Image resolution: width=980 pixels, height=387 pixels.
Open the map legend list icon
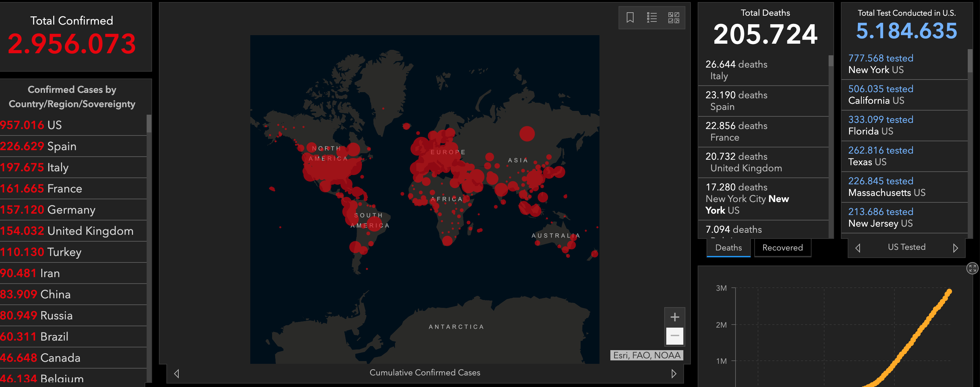tap(652, 17)
